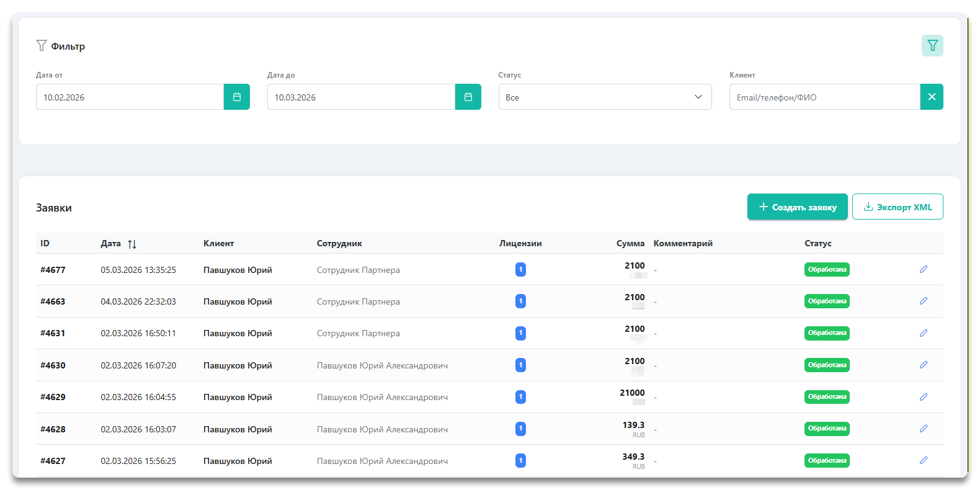Focus the 'Дата от' date field
980x495 pixels.
pyautogui.click(x=130, y=97)
